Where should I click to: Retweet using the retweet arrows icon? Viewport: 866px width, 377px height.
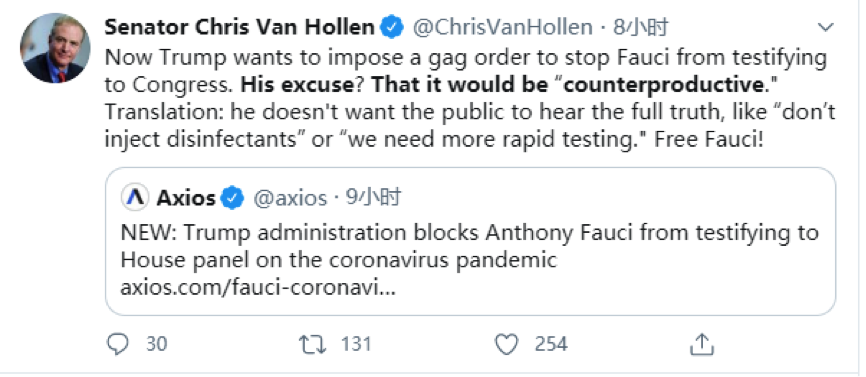click(313, 345)
